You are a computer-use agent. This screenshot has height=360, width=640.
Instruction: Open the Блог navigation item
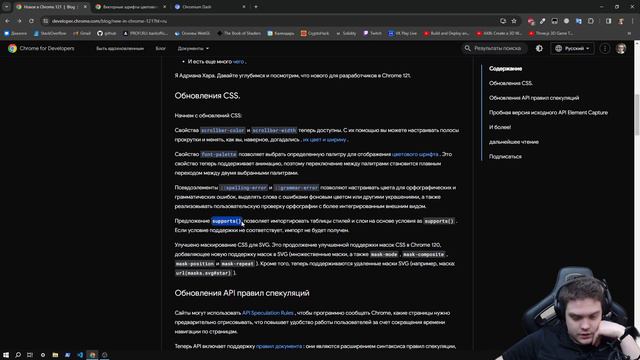(160, 48)
